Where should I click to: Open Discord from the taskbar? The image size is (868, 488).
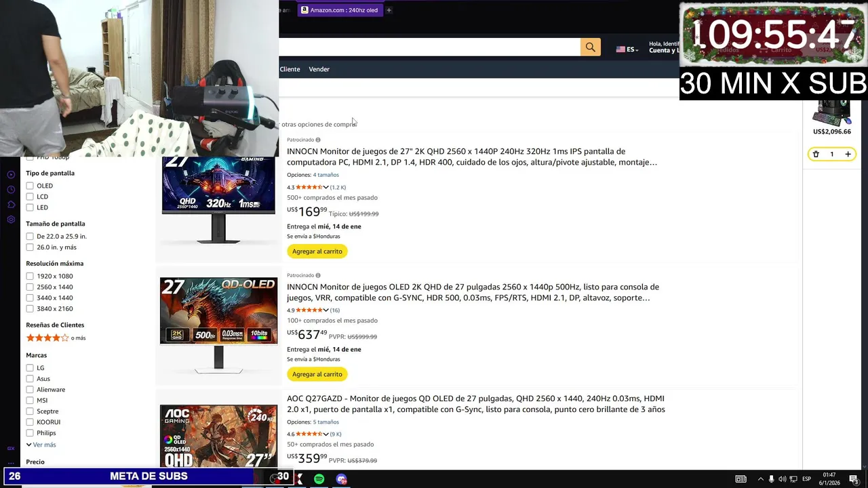click(341, 479)
